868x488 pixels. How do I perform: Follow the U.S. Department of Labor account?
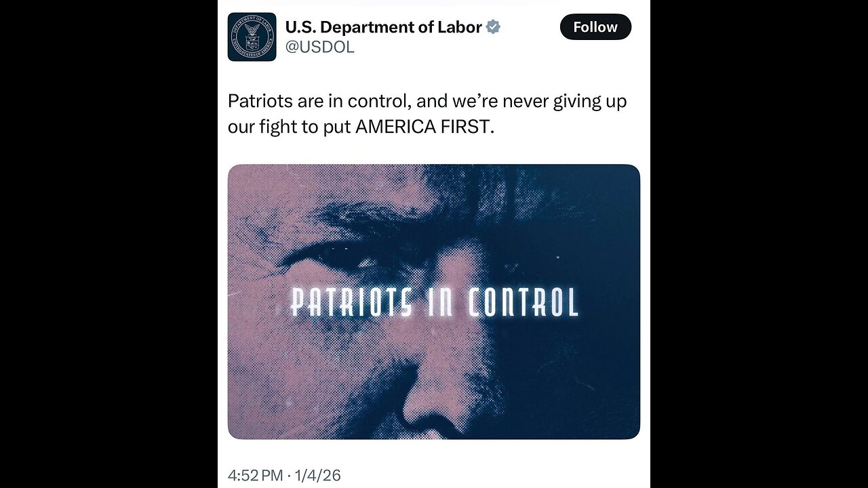pos(595,27)
